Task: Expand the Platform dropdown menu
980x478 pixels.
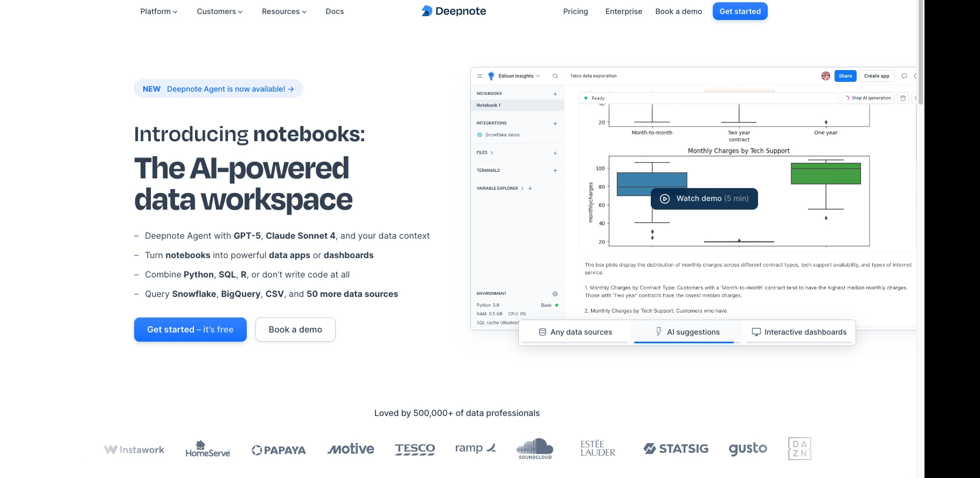Action: point(158,11)
